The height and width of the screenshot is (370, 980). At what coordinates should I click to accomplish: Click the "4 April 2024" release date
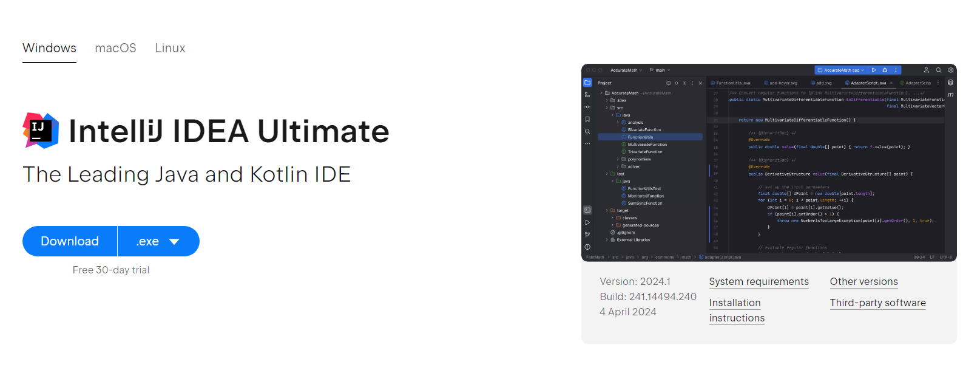(628, 312)
